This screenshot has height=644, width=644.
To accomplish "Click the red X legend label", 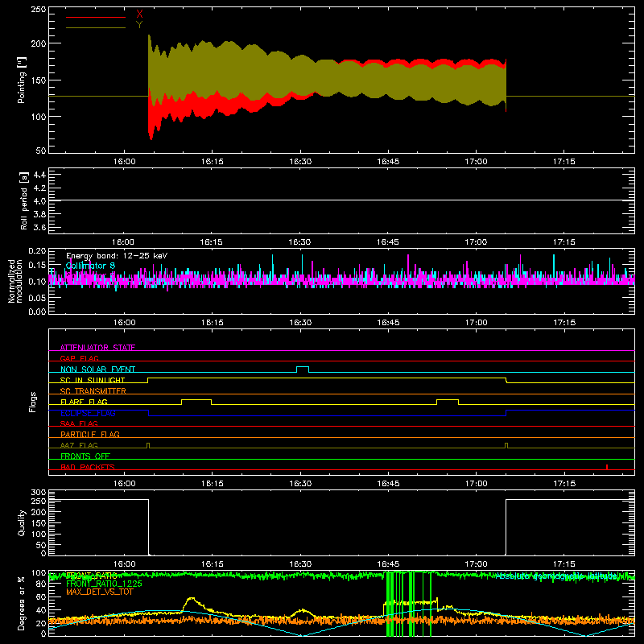I will 139,14.
